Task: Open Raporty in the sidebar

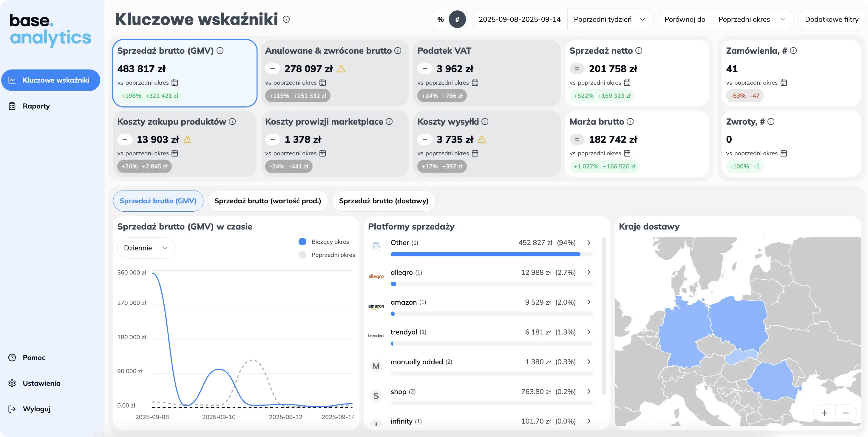Action: 36,106
